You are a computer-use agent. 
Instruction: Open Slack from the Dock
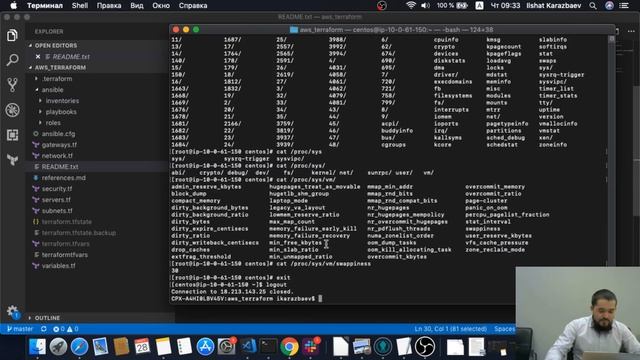[x=311, y=347]
